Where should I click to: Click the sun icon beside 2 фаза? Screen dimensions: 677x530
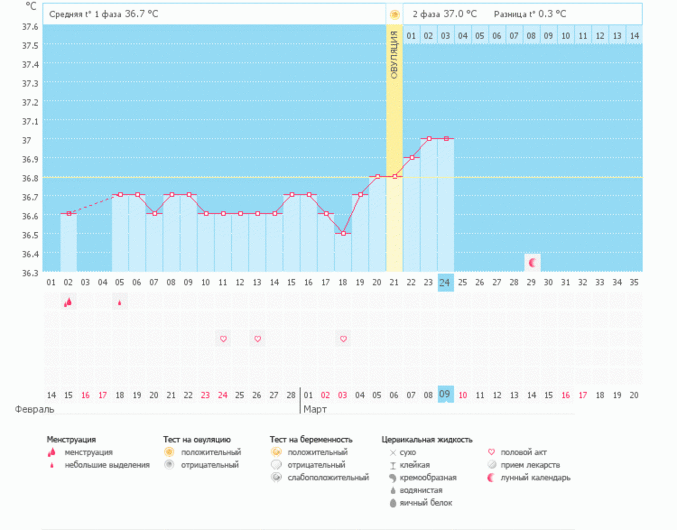click(395, 15)
